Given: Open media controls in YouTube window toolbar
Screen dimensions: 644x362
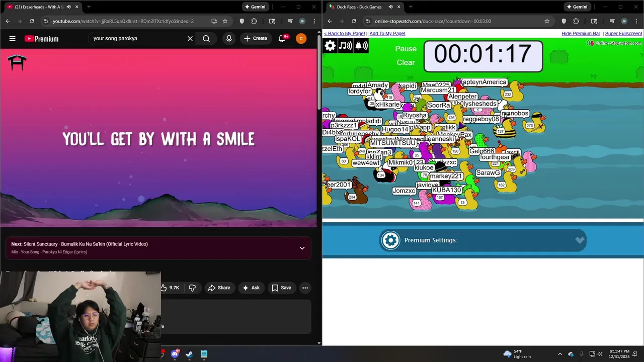Looking at the screenshot, I should tap(290, 21).
